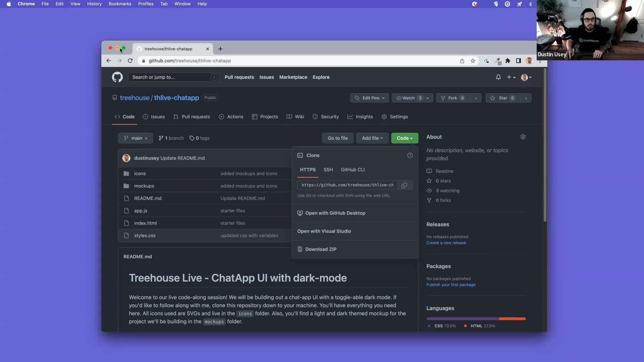Open the notifications bell
This screenshot has width=644, height=362.
[498, 77]
